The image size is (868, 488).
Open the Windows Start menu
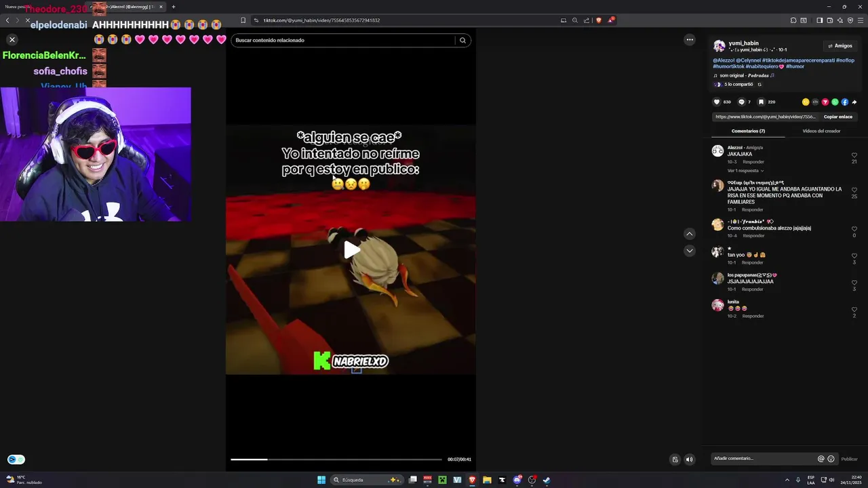coord(321,480)
